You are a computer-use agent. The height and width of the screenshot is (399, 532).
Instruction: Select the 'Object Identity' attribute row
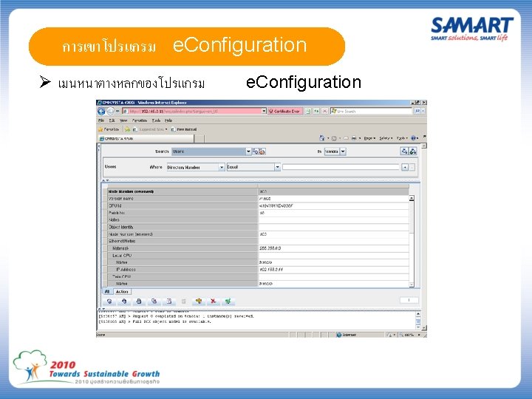[258, 227]
